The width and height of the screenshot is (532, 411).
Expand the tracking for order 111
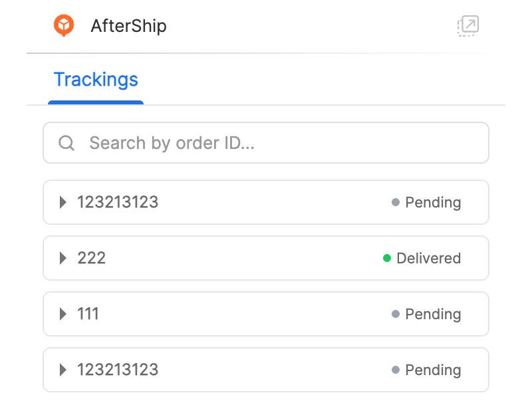click(63, 314)
